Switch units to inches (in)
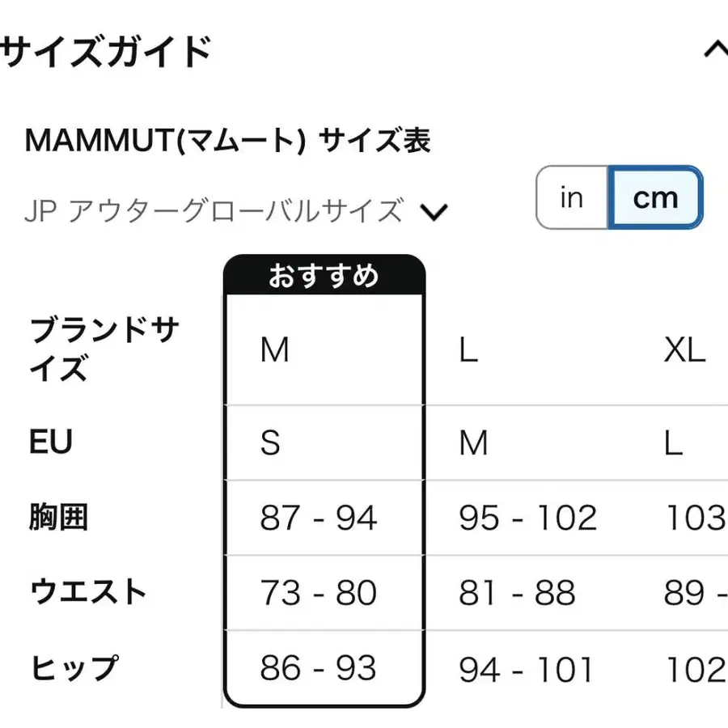Viewport: 728px width, 728px height. point(572,197)
